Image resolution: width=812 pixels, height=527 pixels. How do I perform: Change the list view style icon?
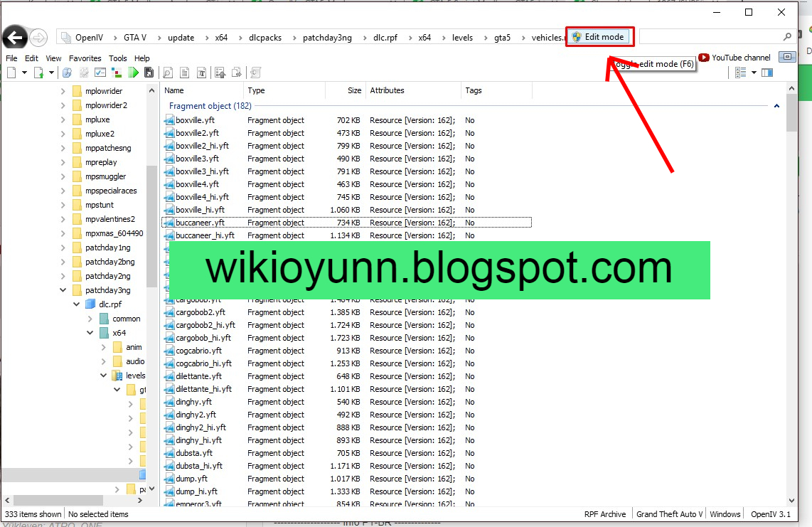pos(740,73)
